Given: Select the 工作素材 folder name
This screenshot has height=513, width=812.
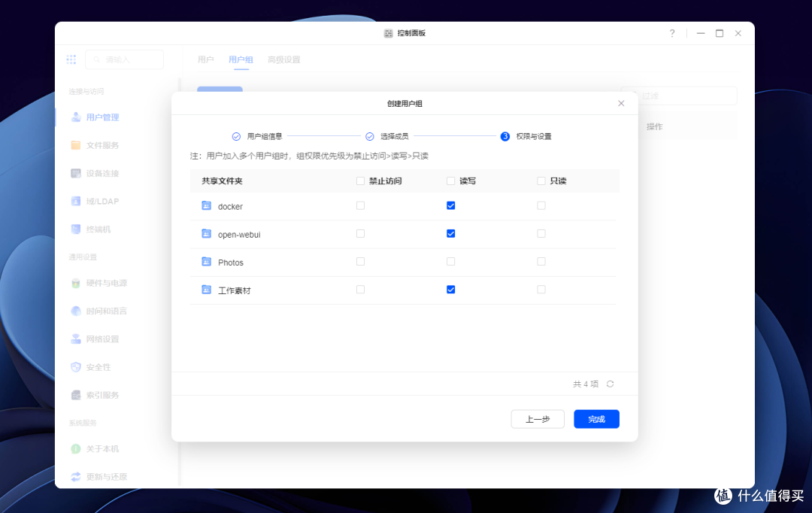Looking at the screenshot, I should [234, 290].
